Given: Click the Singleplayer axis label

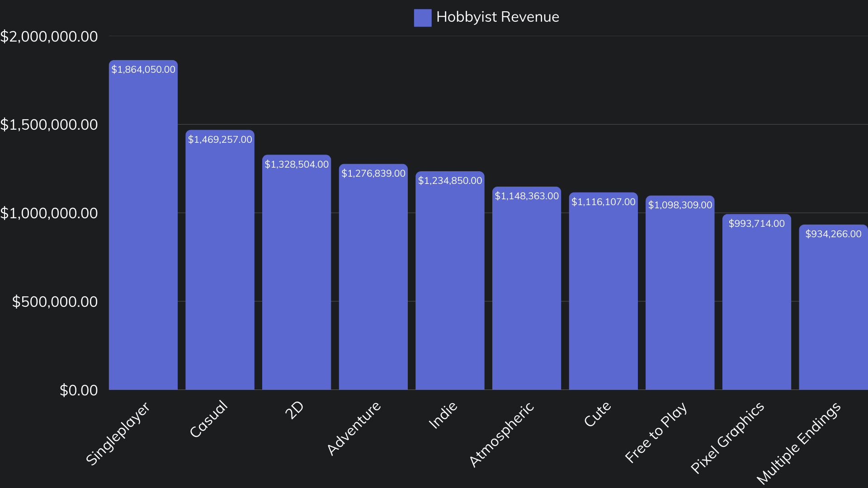Looking at the screenshot, I should [x=118, y=434].
